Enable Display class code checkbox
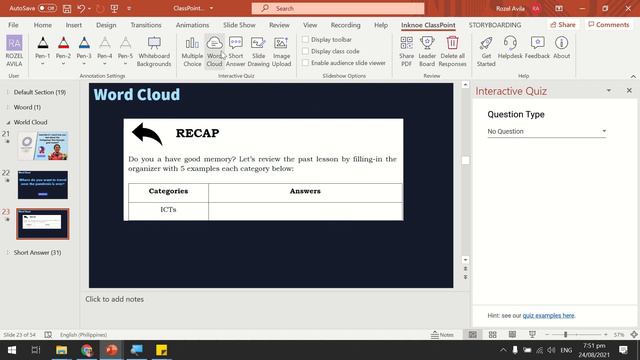This screenshot has width=640, height=360. [x=305, y=51]
